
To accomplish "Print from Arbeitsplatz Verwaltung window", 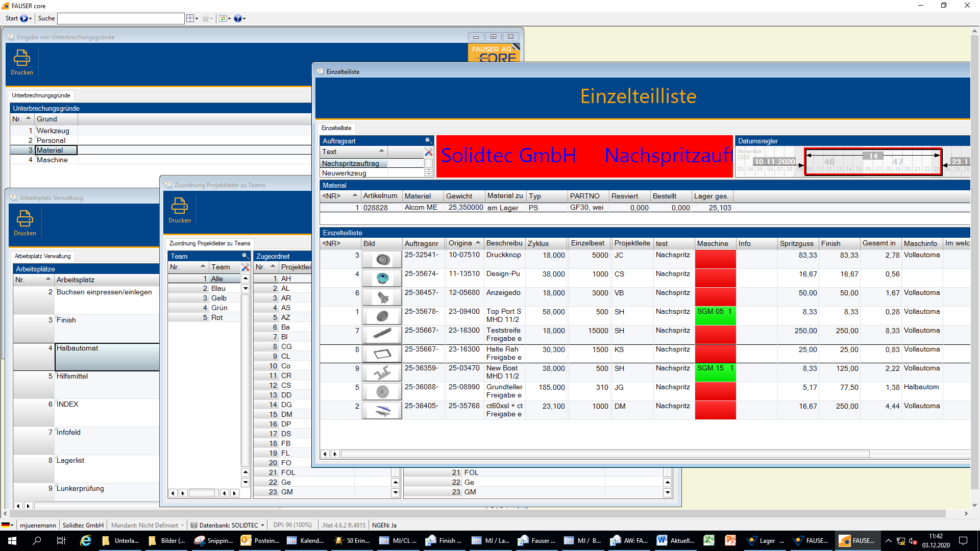I will point(25,223).
